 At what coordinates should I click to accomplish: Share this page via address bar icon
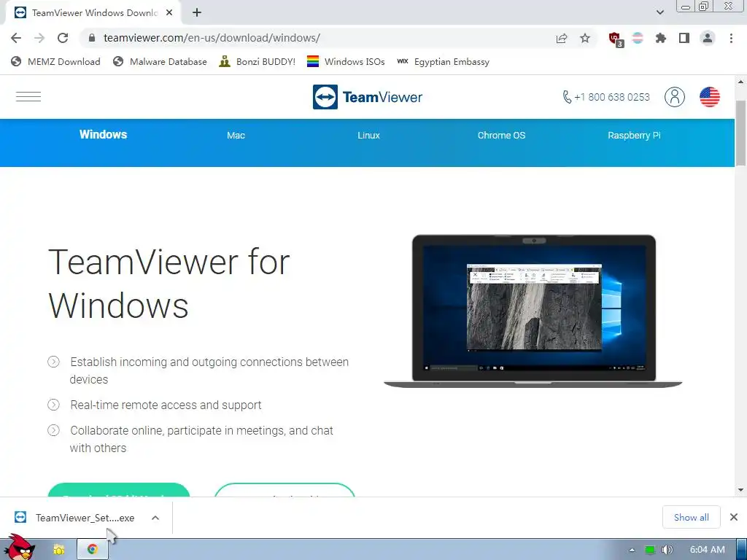coord(562,38)
